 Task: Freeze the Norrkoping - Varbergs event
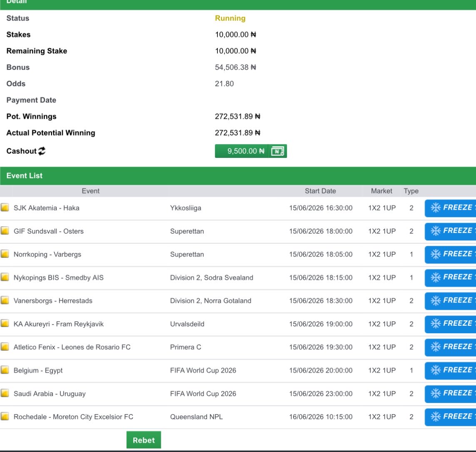point(450,255)
